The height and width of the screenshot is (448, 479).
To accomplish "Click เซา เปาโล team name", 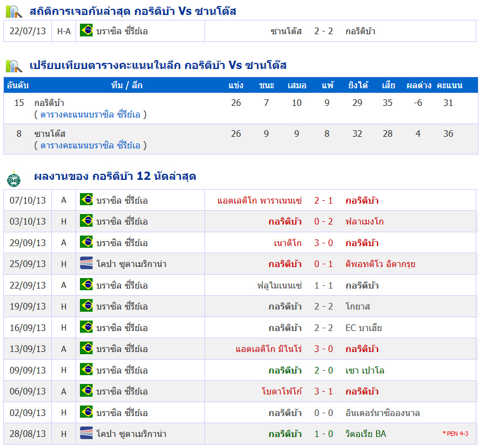I will click(x=365, y=371).
